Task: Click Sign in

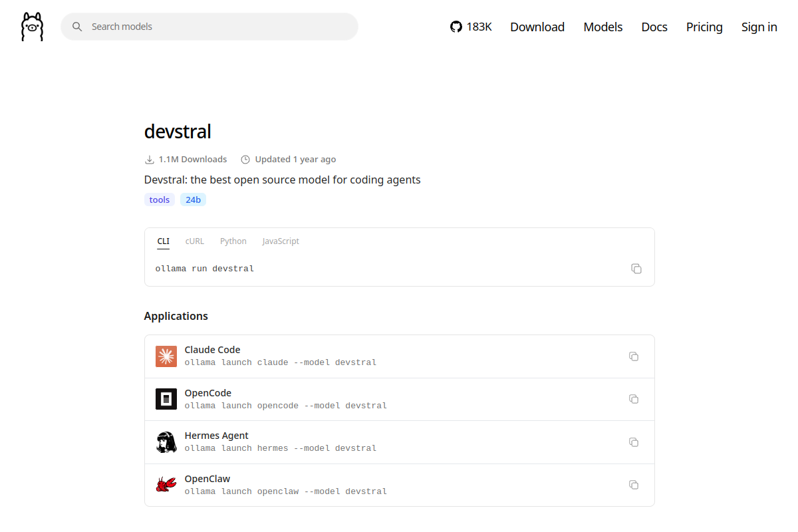Action: (759, 27)
